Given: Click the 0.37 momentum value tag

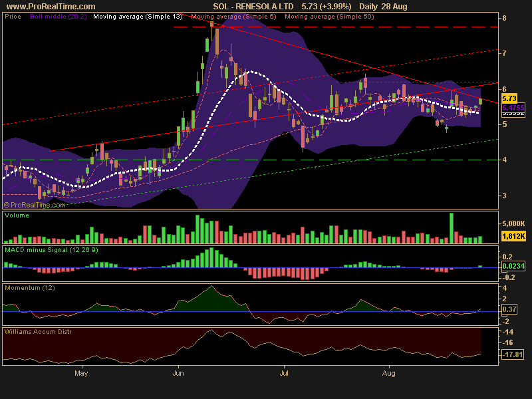Looking at the screenshot, I should click(509, 309).
